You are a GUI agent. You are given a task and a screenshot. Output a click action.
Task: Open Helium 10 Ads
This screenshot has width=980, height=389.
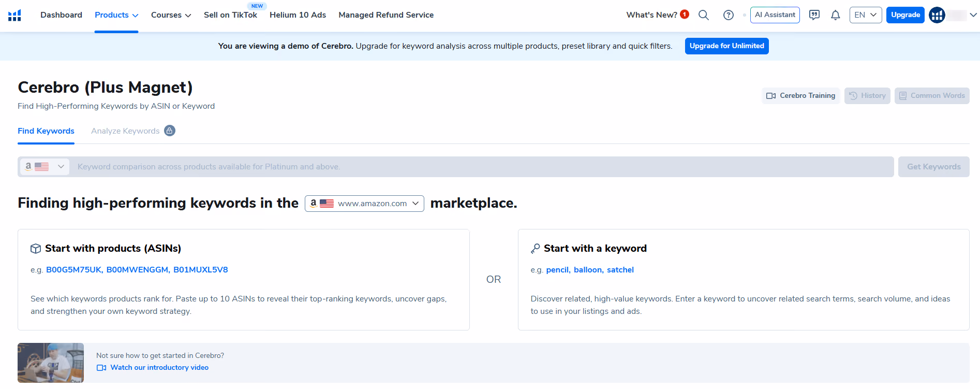(x=298, y=15)
